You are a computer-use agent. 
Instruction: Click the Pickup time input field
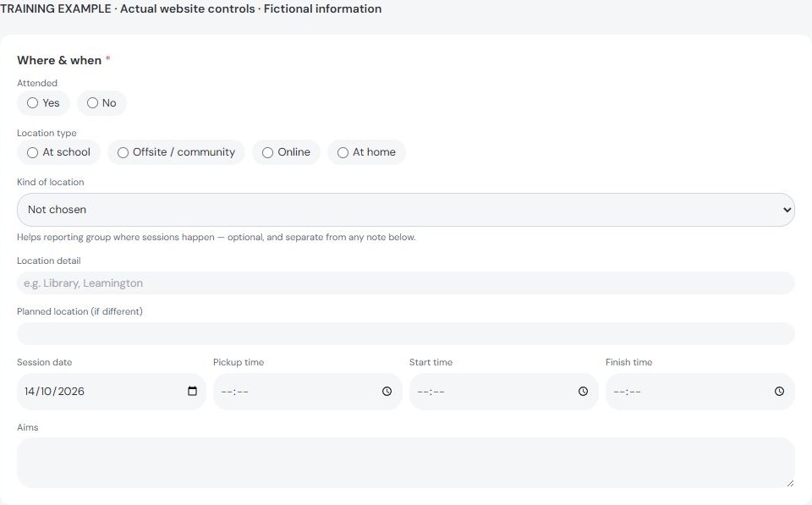pyautogui.click(x=308, y=392)
